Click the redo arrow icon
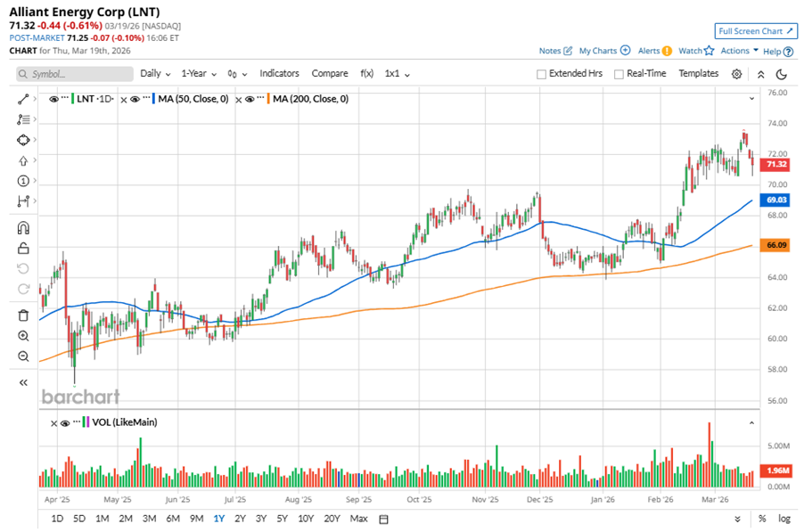804x532 pixels. point(23,289)
